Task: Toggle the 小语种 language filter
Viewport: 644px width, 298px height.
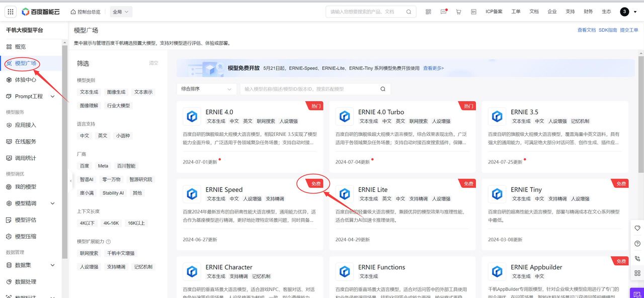Action: point(123,136)
